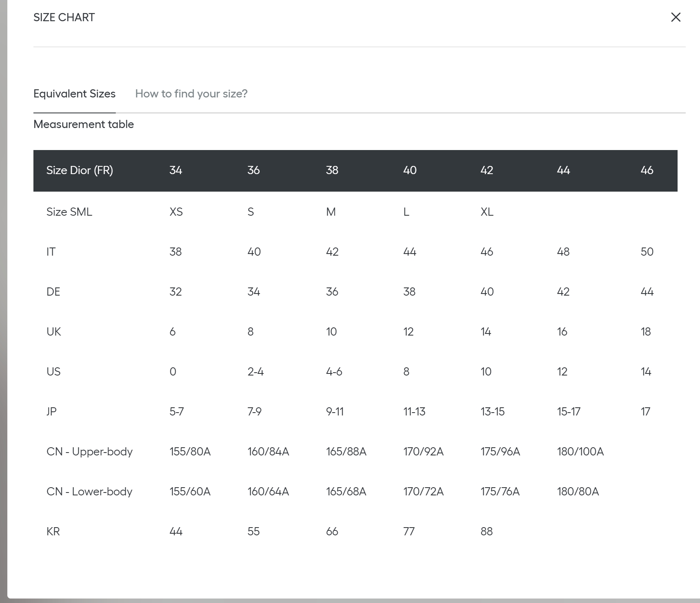Select the 2-4 value in the US row
The image size is (700, 603).
point(256,372)
